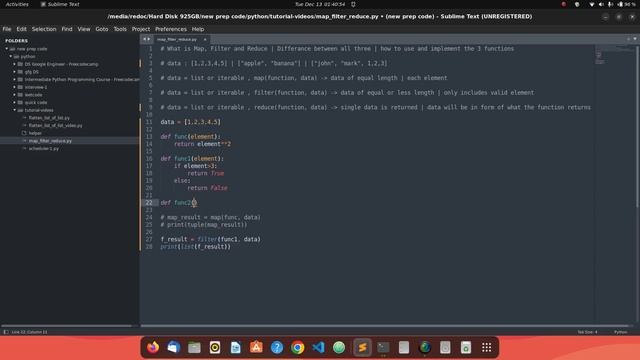Click the next tab arrow in tab bar
This screenshot has width=640, height=360.
149,39
